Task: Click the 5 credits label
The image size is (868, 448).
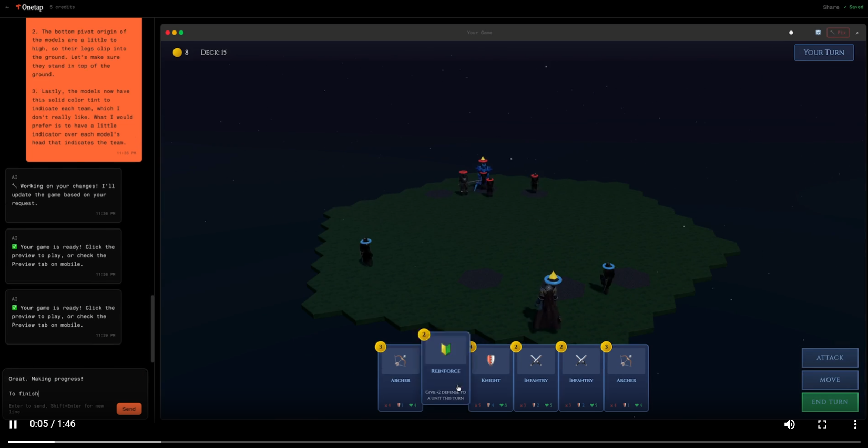Action: click(62, 7)
